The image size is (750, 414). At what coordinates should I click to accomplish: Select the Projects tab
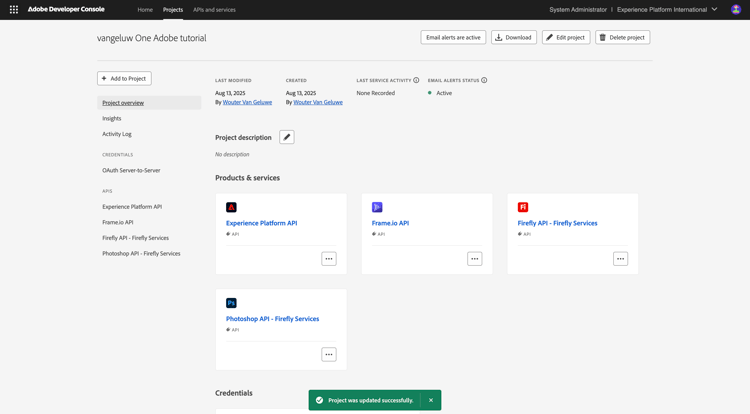tap(173, 10)
